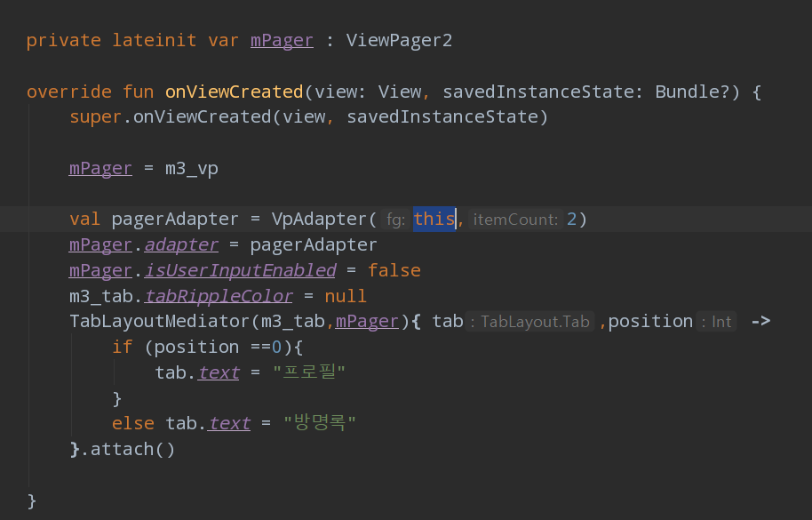
Task: Click 'text' property on the else line
Action: click(229, 424)
